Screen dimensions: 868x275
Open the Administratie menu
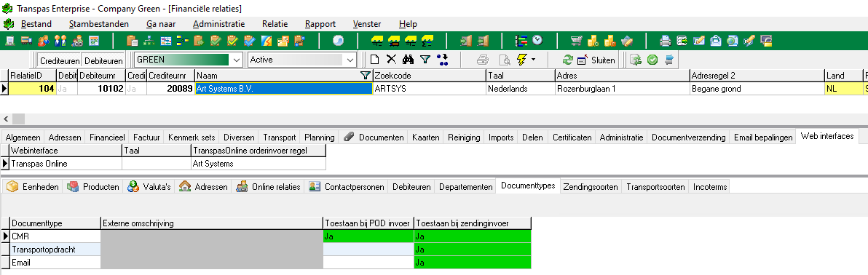(x=218, y=24)
